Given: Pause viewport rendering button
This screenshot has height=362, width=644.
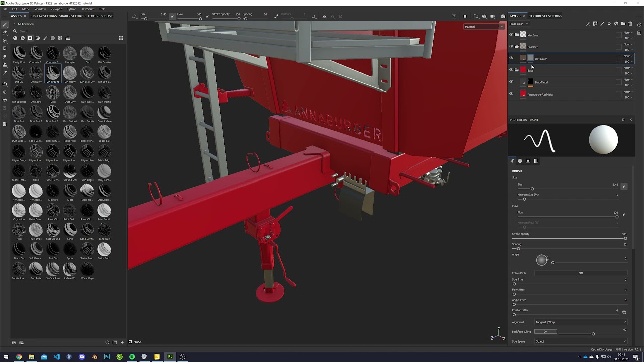Looking at the screenshot, I should [x=465, y=16].
